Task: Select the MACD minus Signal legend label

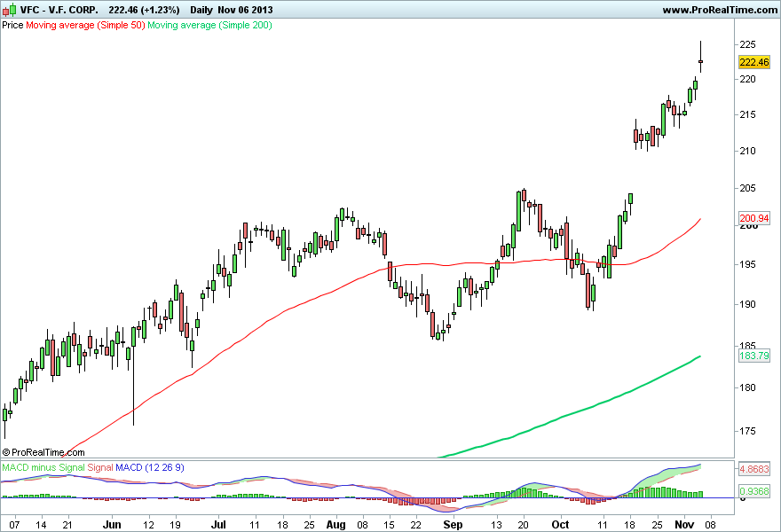Action: coord(43,467)
